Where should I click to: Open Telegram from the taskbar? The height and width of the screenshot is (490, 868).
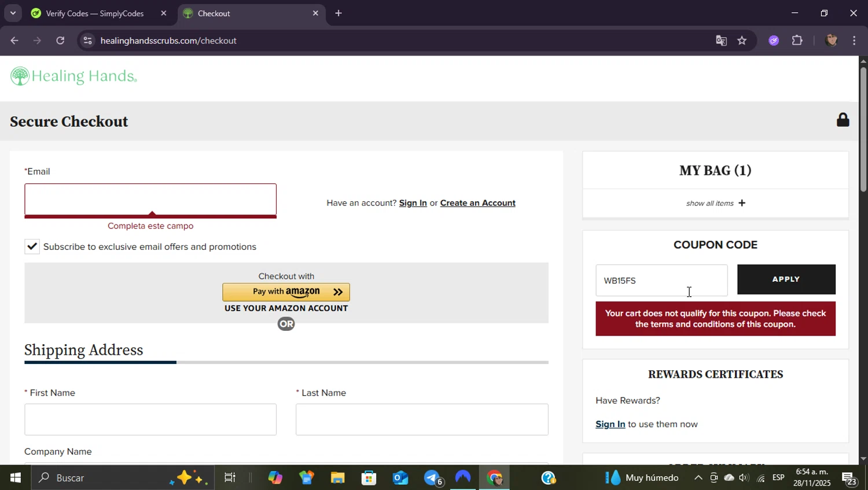[432, 478]
